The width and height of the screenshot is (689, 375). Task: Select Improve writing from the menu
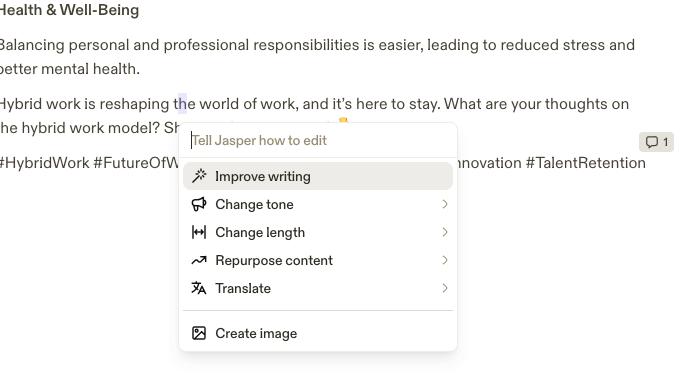[x=318, y=176]
